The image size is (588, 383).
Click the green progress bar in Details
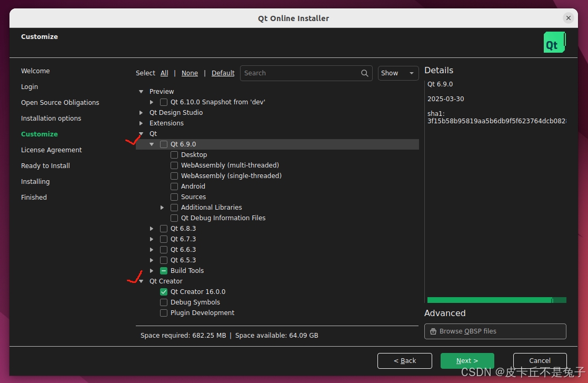[496, 300]
